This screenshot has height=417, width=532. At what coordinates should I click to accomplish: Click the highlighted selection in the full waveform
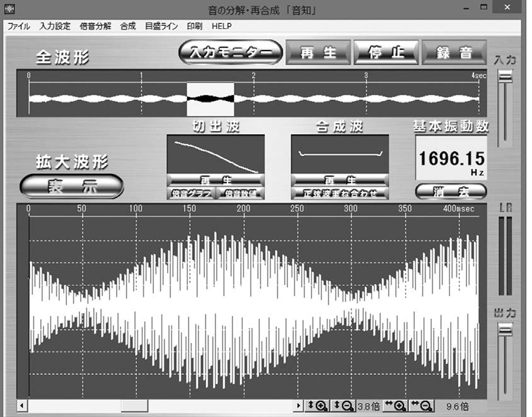(211, 99)
